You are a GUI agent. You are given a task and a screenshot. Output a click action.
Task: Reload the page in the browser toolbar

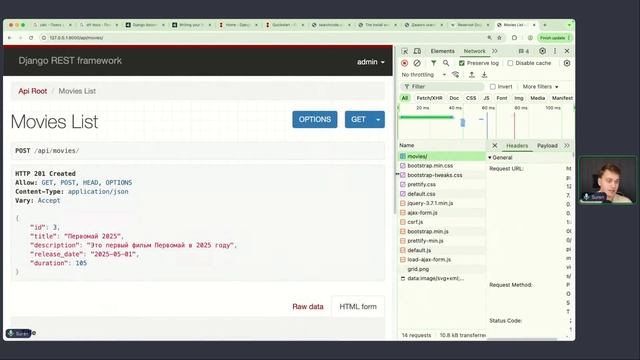click(31, 38)
